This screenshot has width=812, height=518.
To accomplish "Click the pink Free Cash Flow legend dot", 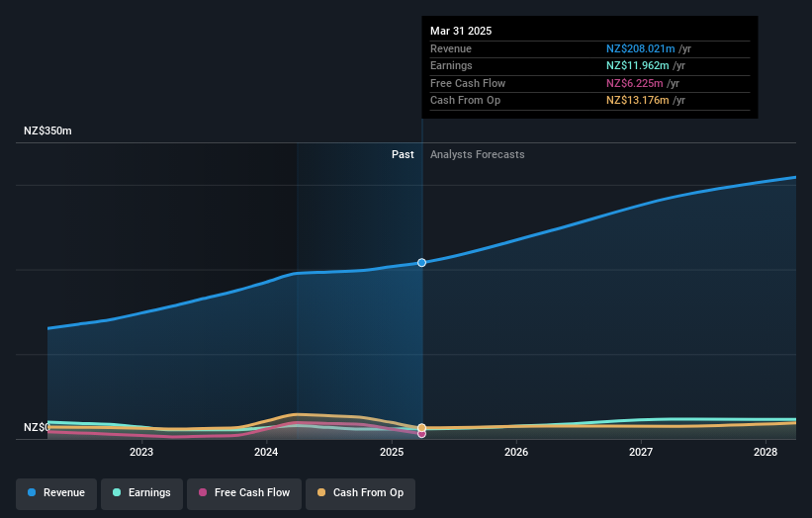I will click(x=203, y=492).
